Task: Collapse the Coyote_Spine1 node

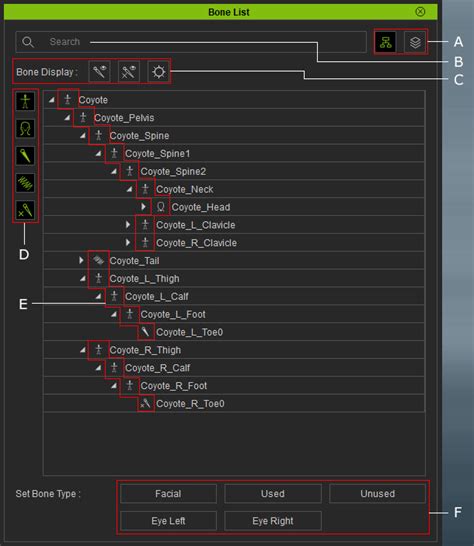Action: coord(98,154)
